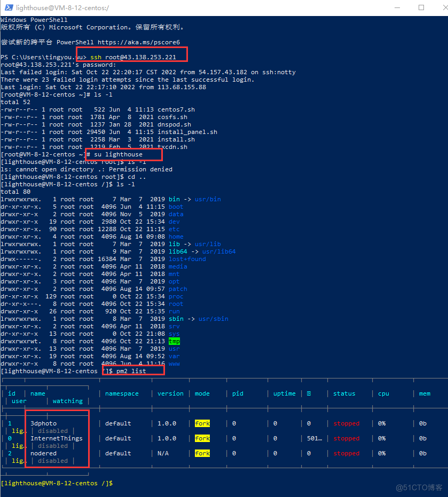Click the window title lighthouse@VM-8-12-centos:/
The height and width of the screenshot is (497, 448).
pos(62,8)
